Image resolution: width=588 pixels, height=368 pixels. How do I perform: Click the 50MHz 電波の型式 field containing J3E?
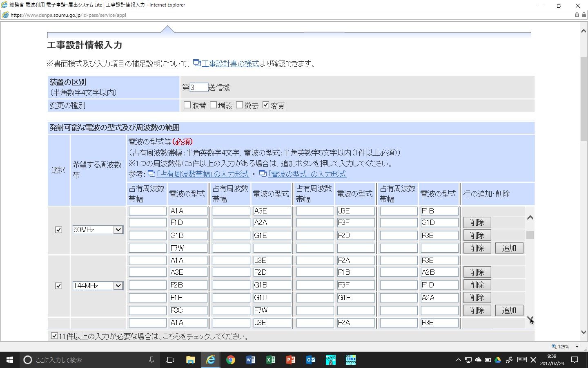pyautogui.click(x=356, y=211)
